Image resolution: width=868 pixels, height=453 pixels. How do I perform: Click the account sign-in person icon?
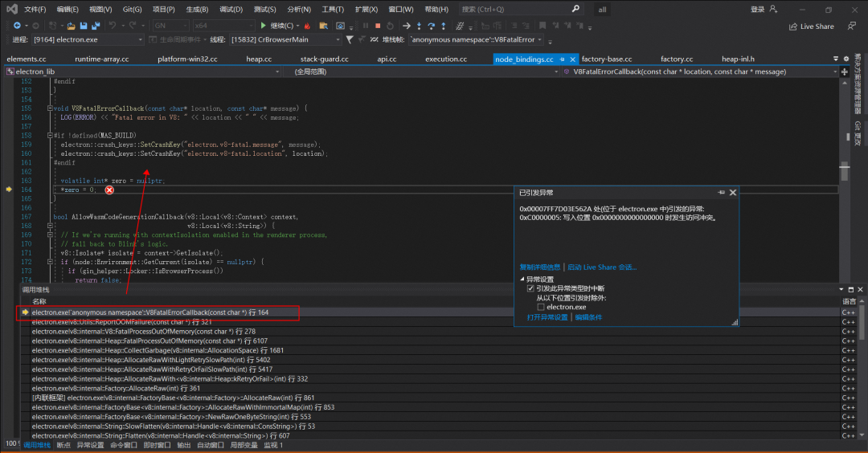coord(773,9)
